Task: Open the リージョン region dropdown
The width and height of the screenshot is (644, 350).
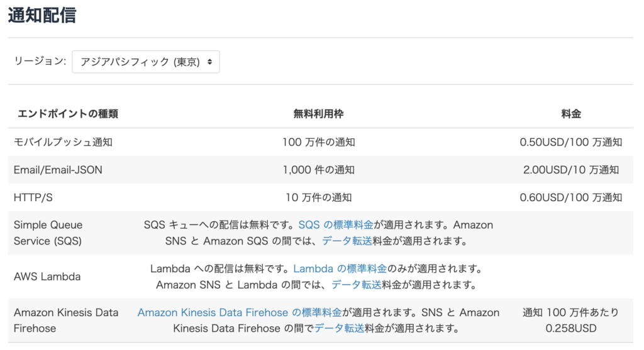Action: tap(146, 62)
